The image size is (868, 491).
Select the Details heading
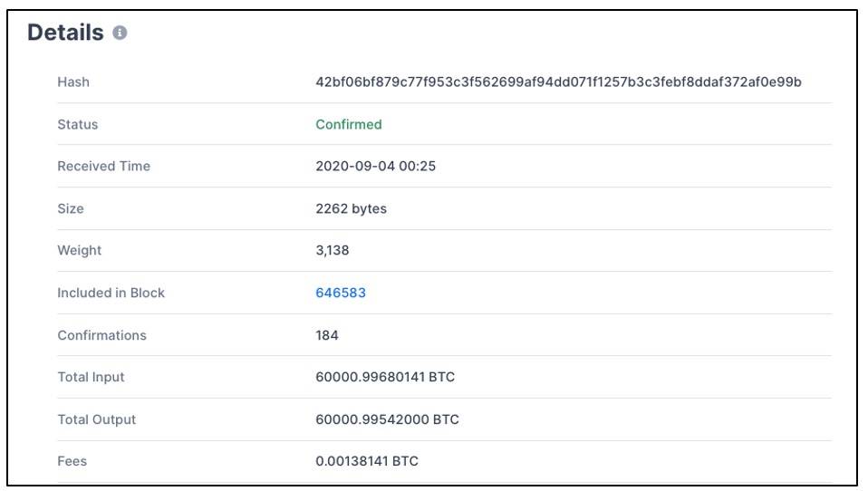[65, 34]
